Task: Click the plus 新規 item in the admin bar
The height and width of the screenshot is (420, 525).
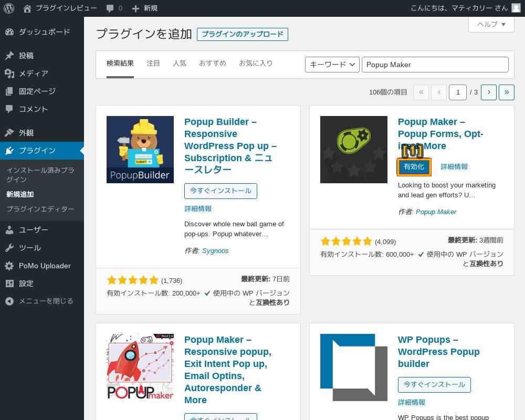Action: (x=145, y=8)
